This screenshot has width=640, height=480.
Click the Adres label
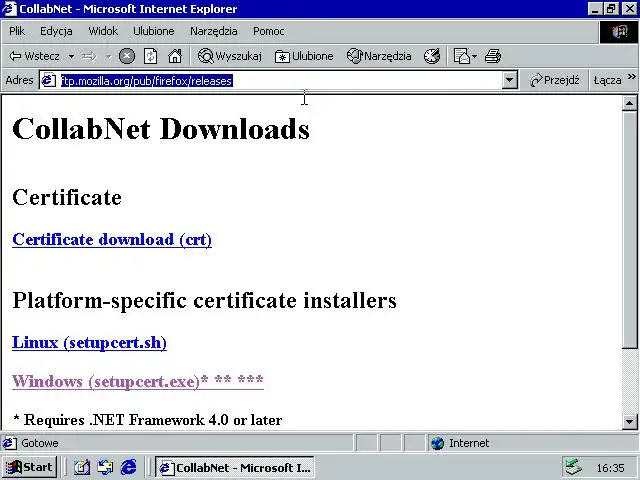pyautogui.click(x=19, y=80)
